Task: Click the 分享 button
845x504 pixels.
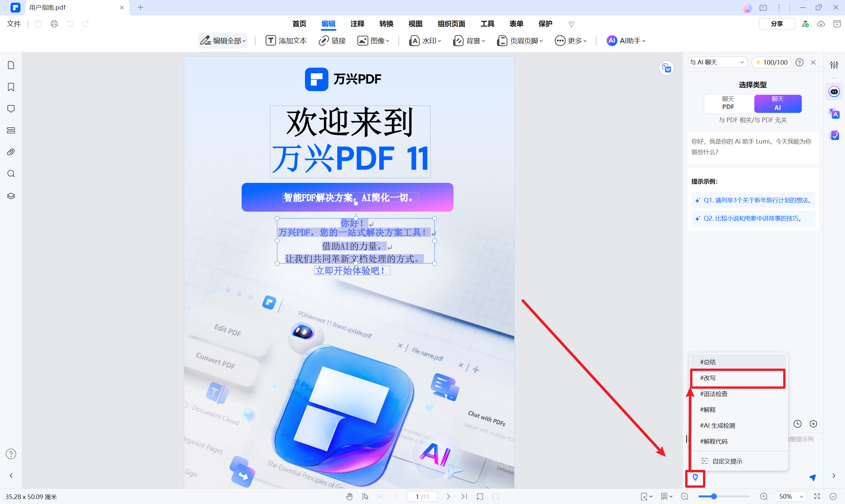Action: coord(777,24)
